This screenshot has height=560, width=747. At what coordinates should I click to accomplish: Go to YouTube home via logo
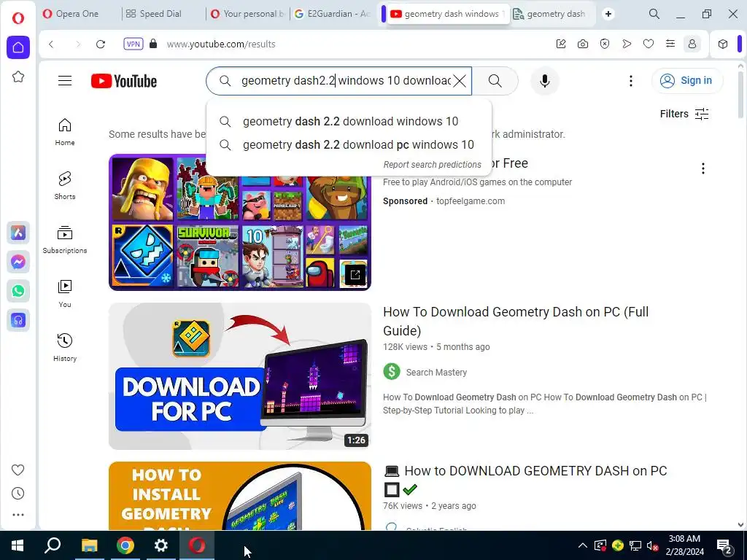[124, 81]
